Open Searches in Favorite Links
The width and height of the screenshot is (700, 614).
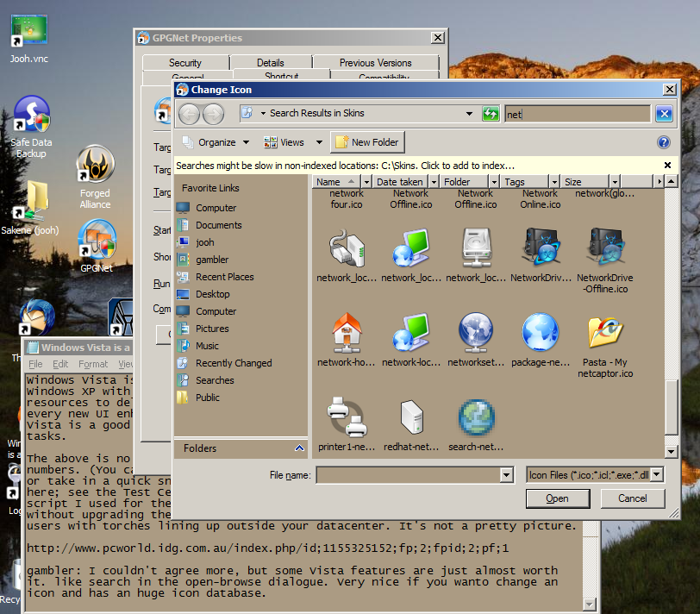[x=215, y=380]
